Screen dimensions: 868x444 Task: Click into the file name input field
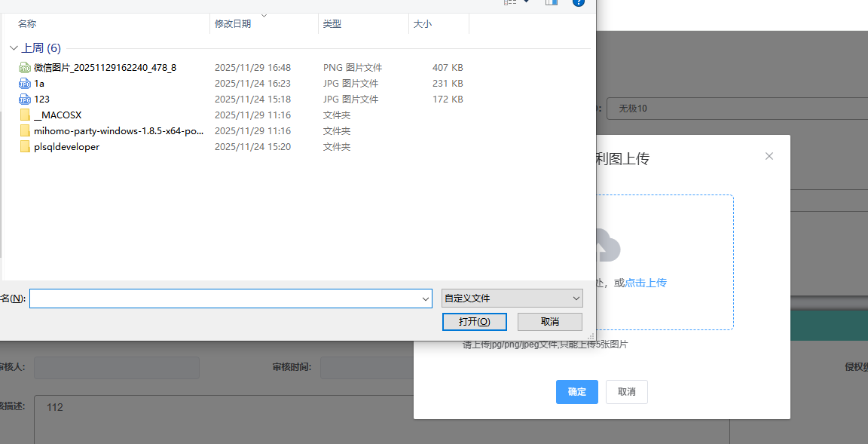click(225, 299)
